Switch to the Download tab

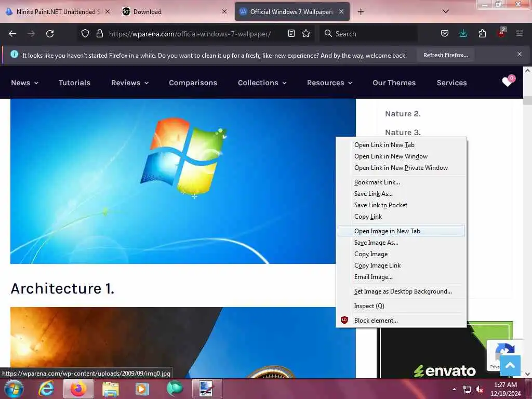click(175, 11)
